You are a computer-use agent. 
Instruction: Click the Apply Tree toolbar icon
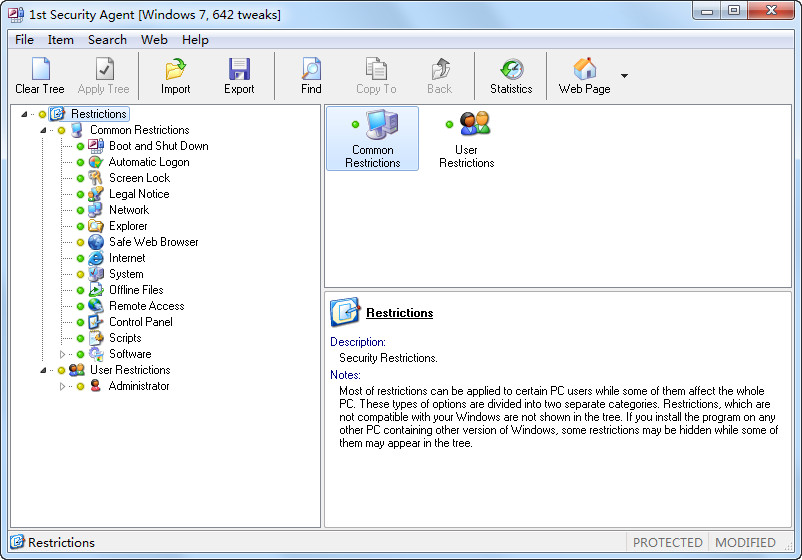104,69
